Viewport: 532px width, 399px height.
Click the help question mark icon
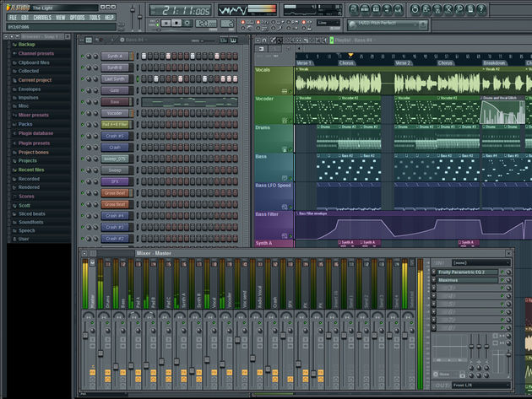481,9
